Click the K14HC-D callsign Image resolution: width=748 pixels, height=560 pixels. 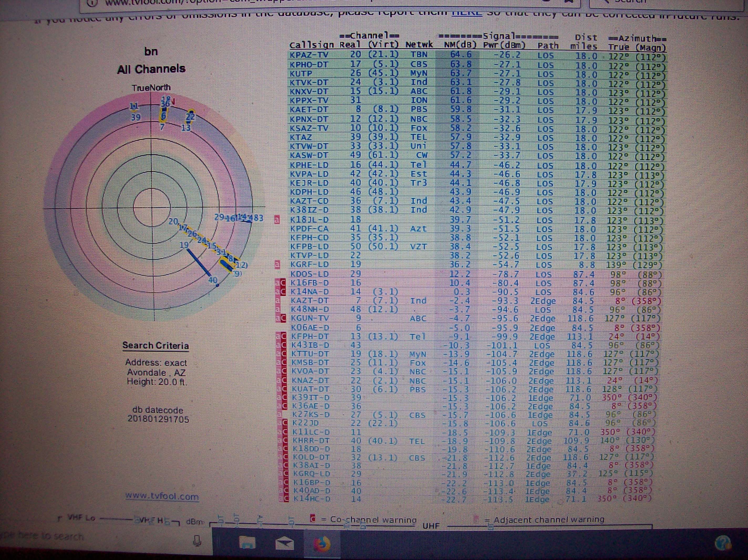(x=312, y=499)
